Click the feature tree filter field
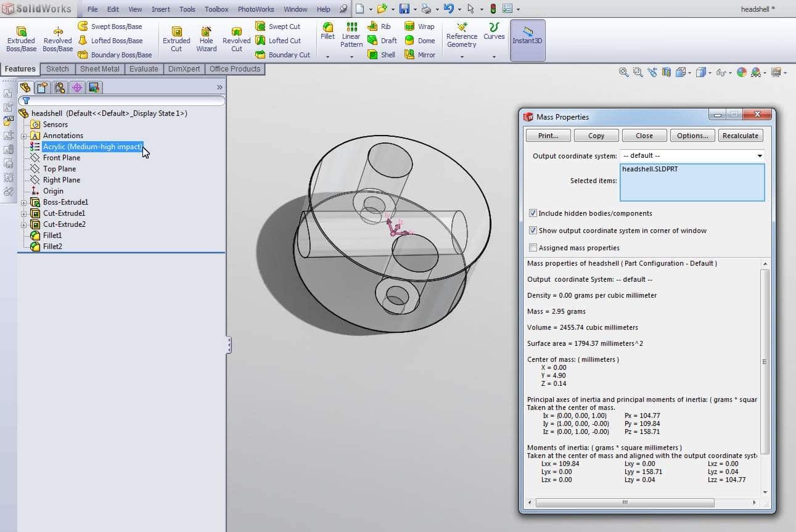The width and height of the screenshot is (796, 532). click(121, 100)
